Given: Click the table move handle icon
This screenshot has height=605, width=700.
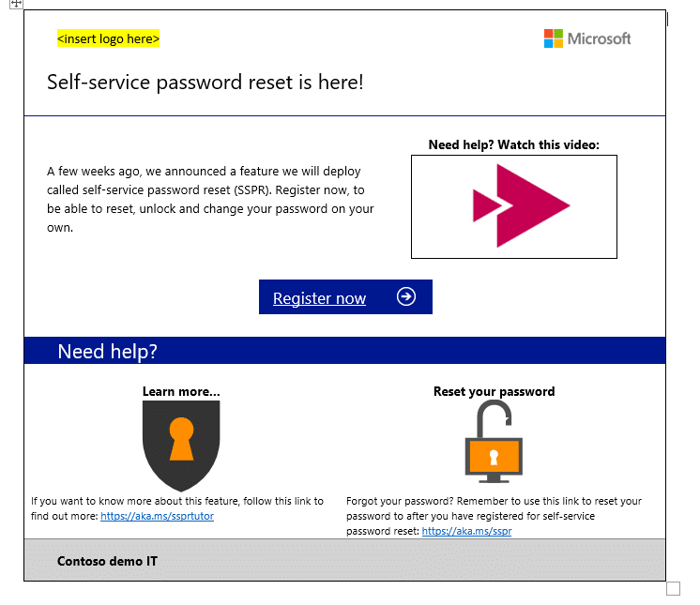Looking at the screenshot, I should coord(15,5).
